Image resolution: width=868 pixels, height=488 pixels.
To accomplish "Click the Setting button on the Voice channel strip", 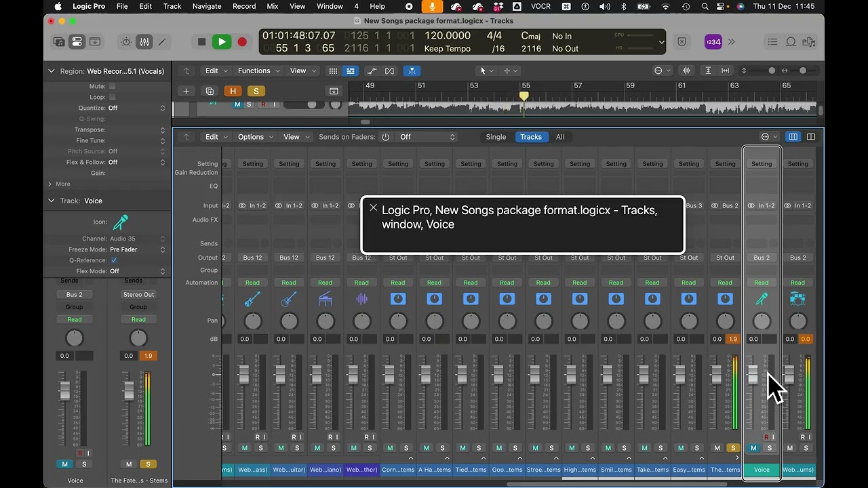I will click(762, 164).
